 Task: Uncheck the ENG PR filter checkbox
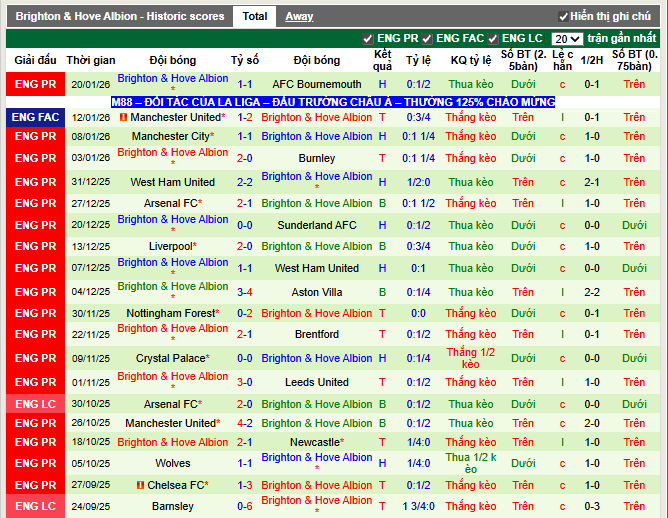pos(368,39)
